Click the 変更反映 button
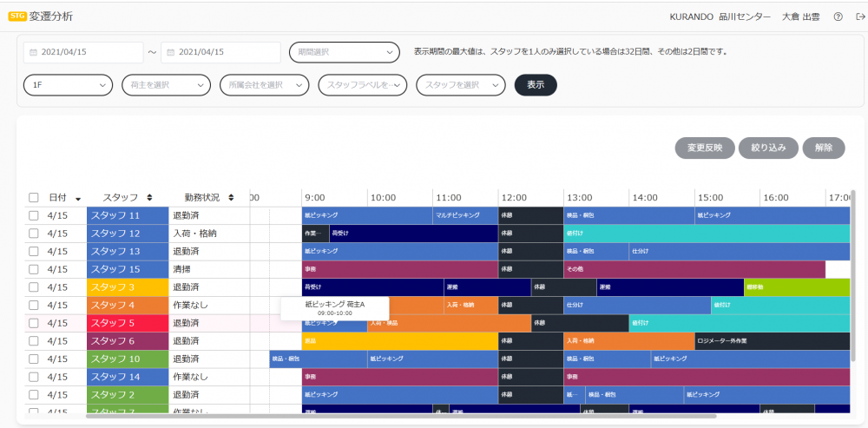Screen dimensions: 868x428 [x=704, y=148]
